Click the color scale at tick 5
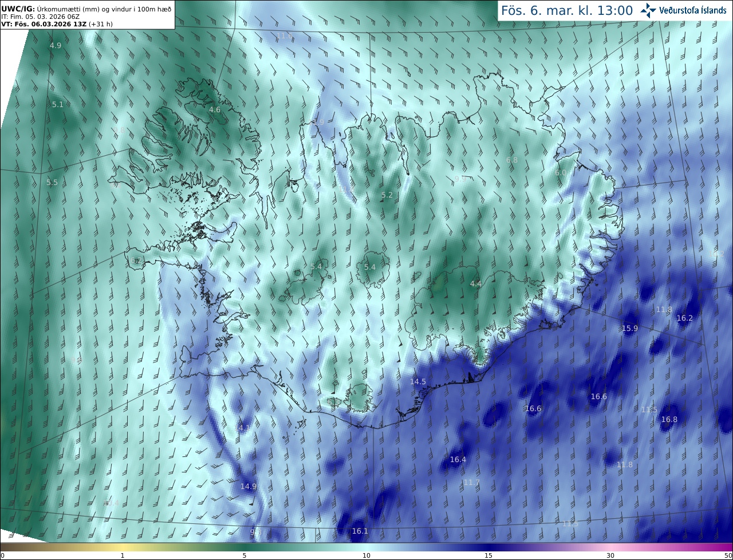Viewport: 733px width, 560px height. pos(245,547)
